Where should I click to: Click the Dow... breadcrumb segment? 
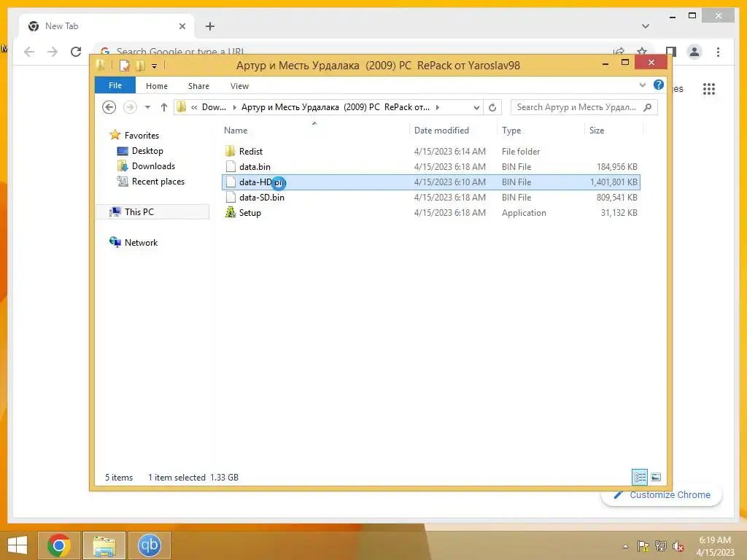214,107
